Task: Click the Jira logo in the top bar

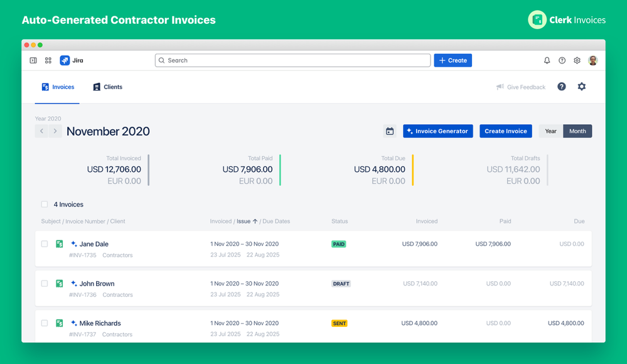Action: pos(71,60)
